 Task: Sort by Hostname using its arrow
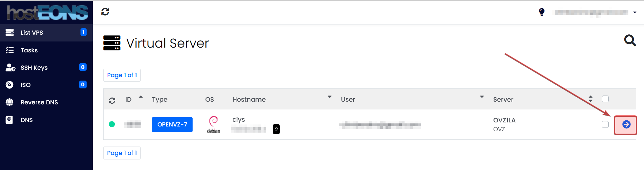tap(329, 97)
